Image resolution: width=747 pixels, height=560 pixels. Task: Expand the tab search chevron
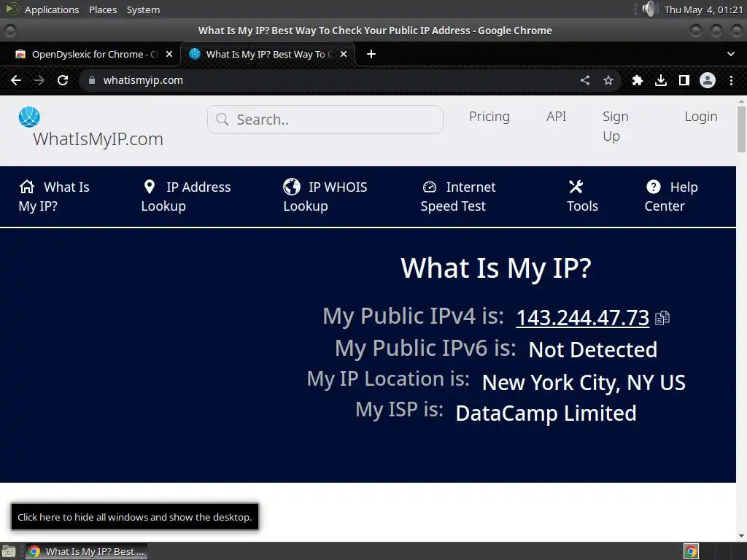731,54
